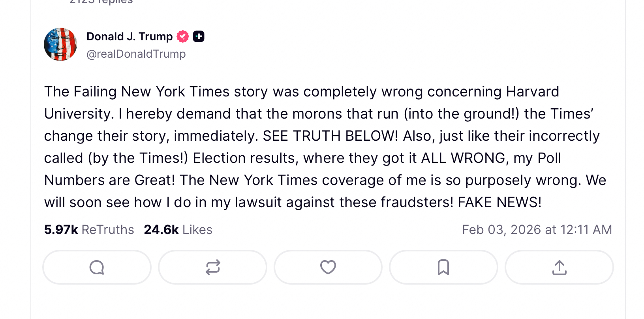This screenshot has width=644, height=319.
Task: Click the words 'ALL WRONG' in post
Action: [x=463, y=158]
